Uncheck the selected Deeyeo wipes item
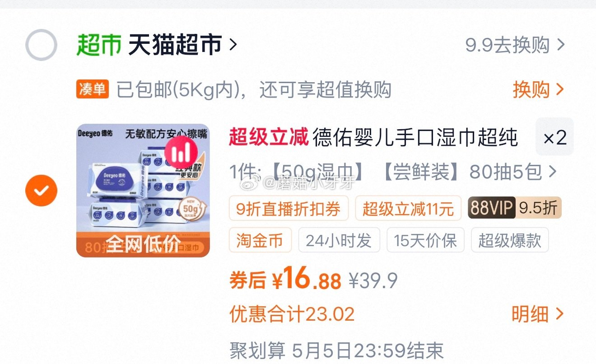596x364 pixels. (x=41, y=190)
